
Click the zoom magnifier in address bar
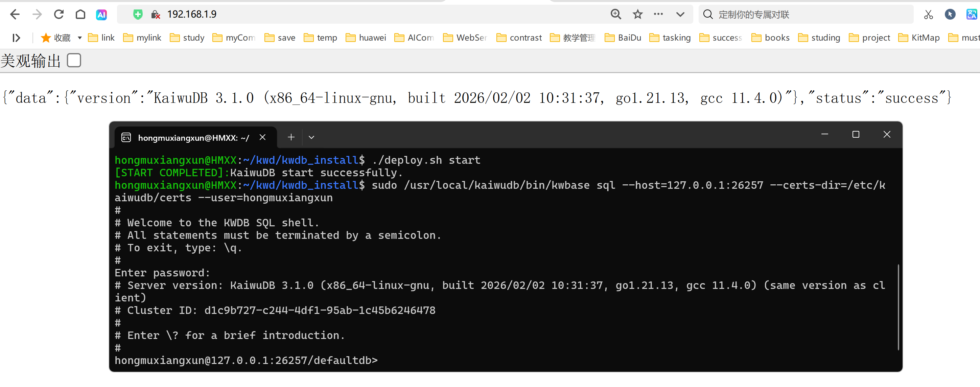point(615,15)
